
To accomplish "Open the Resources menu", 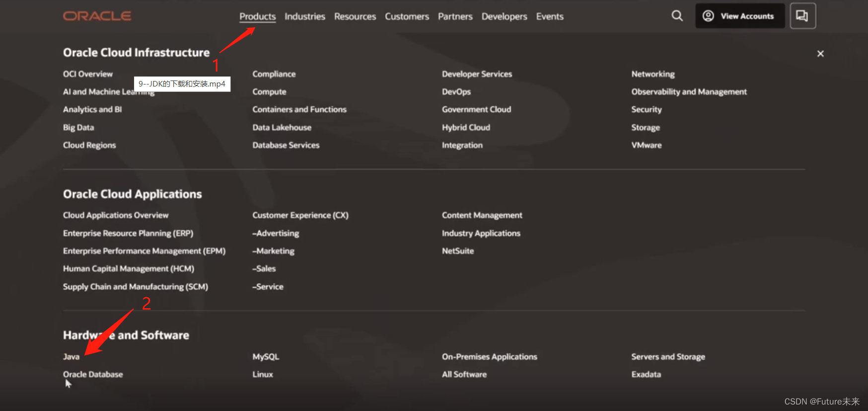I will click(x=355, y=16).
